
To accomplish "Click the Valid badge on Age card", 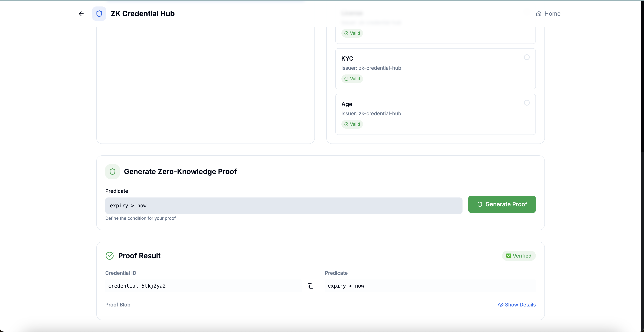I will click(352, 124).
